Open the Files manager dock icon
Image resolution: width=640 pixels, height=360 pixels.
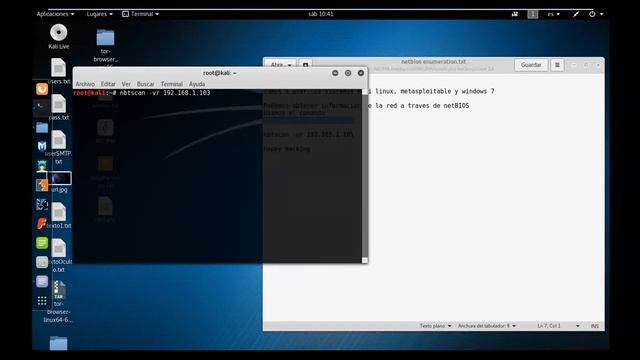[x=42, y=128]
